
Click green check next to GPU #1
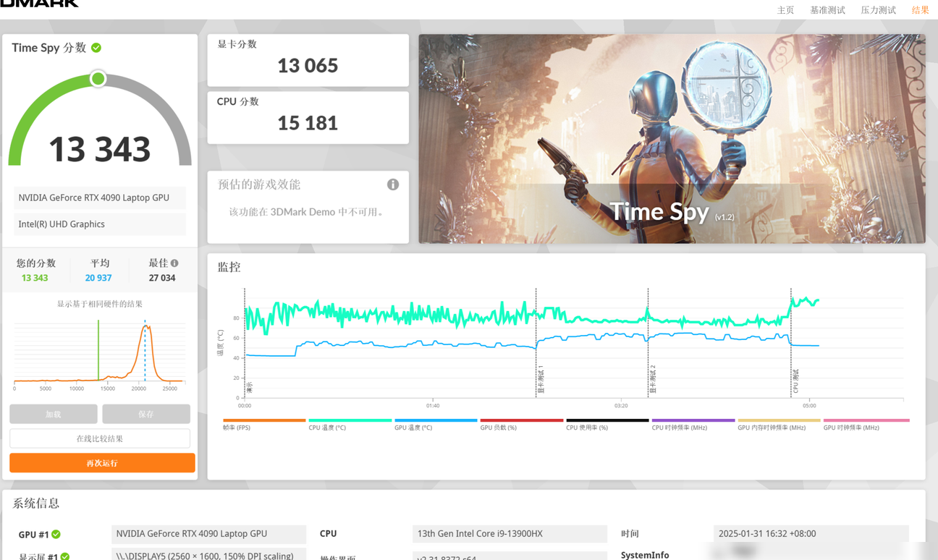pos(56,535)
